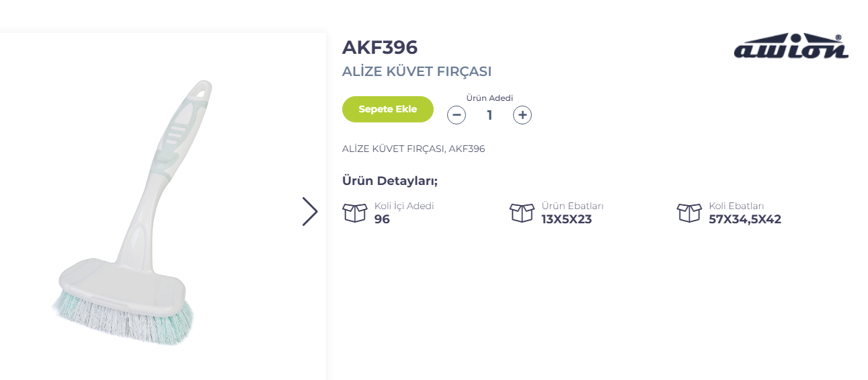Viewport: 868px width, 380px height.
Task: Increase quantity with the plus icon
Action: (x=522, y=115)
